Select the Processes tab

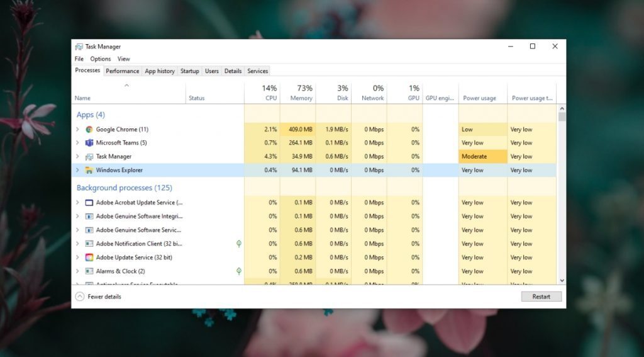coord(87,71)
